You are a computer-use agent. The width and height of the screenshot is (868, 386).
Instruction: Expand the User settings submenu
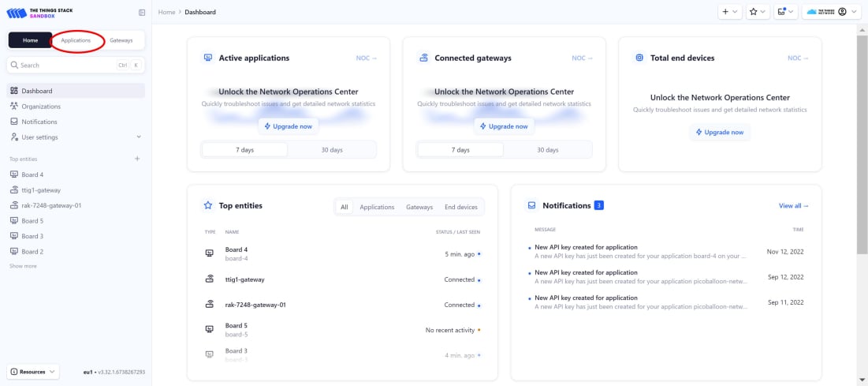(x=139, y=137)
